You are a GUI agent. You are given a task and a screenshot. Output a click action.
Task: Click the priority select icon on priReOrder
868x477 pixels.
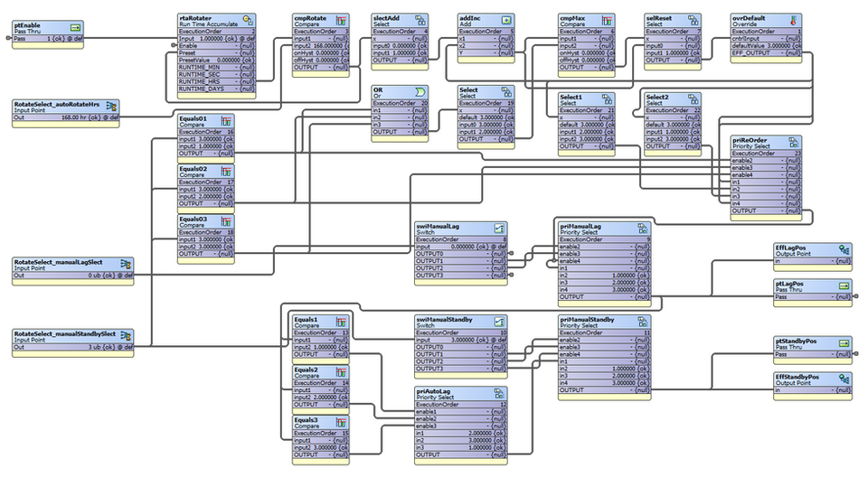pos(794,142)
